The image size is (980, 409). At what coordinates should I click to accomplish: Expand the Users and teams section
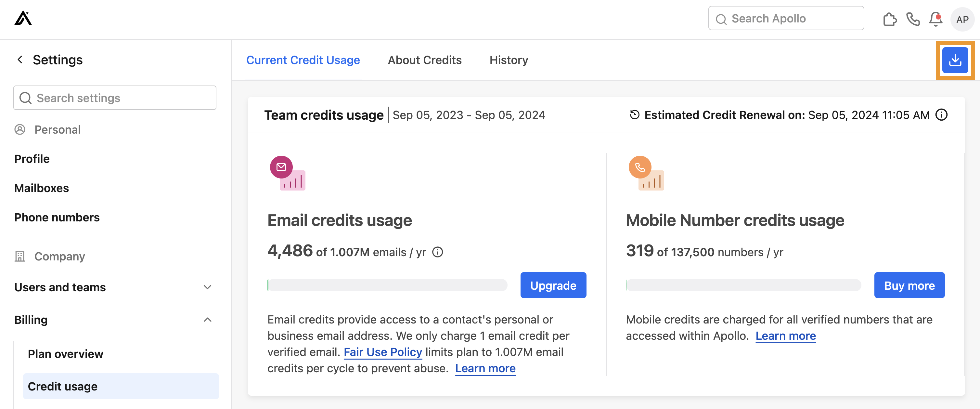(x=207, y=287)
